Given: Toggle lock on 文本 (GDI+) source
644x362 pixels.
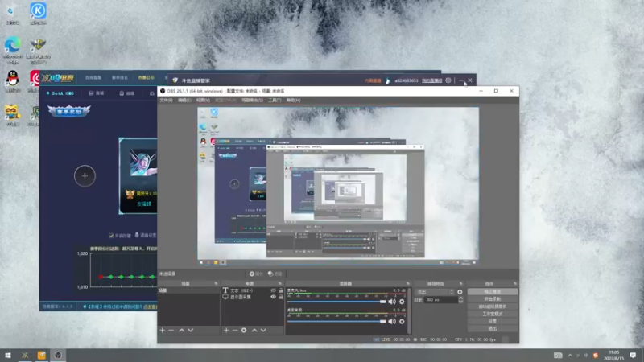Looking at the screenshot, I should click(281, 290).
